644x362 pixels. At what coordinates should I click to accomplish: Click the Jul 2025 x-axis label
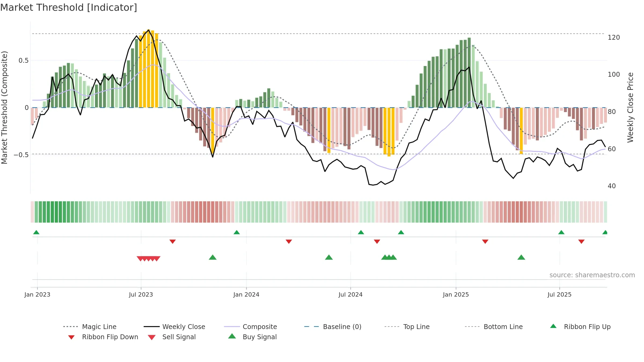click(559, 294)
